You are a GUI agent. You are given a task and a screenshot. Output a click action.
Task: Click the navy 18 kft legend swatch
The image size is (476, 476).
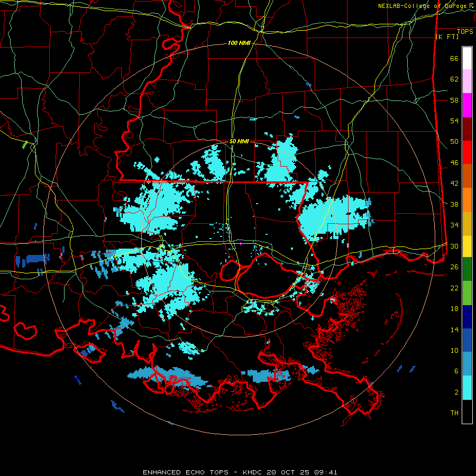467,317
